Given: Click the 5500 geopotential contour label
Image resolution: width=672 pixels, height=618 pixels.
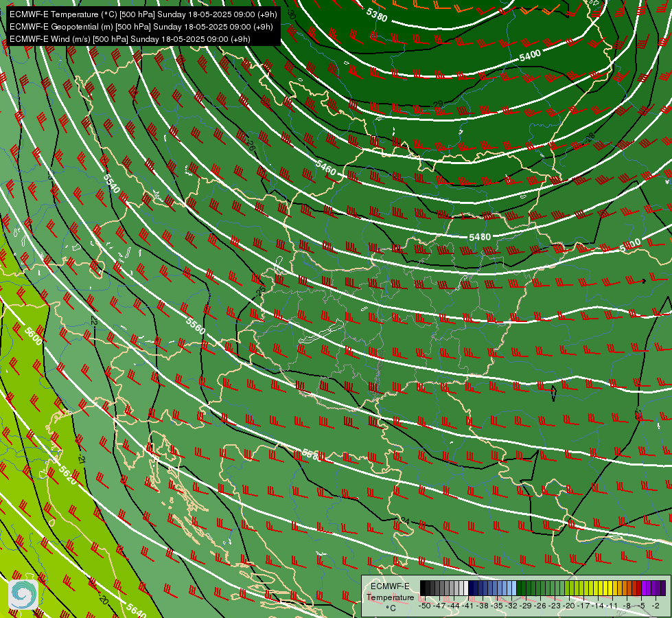Looking at the screenshot, I should pos(630,245).
